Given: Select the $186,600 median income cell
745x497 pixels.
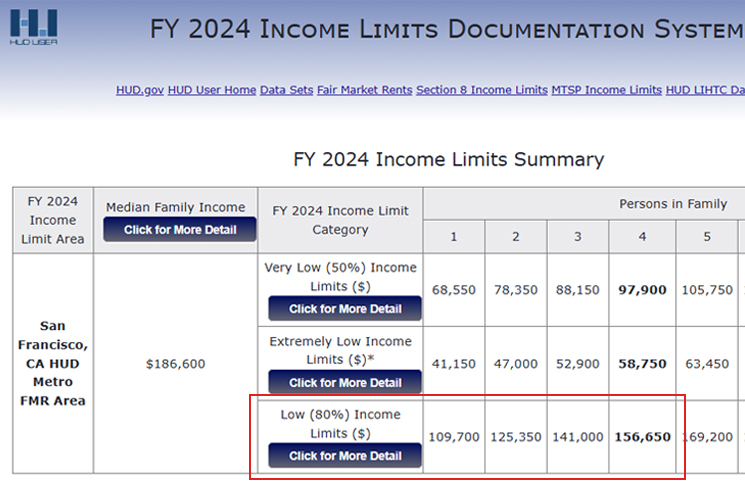Looking at the screenshot, I should coord(175,364).
